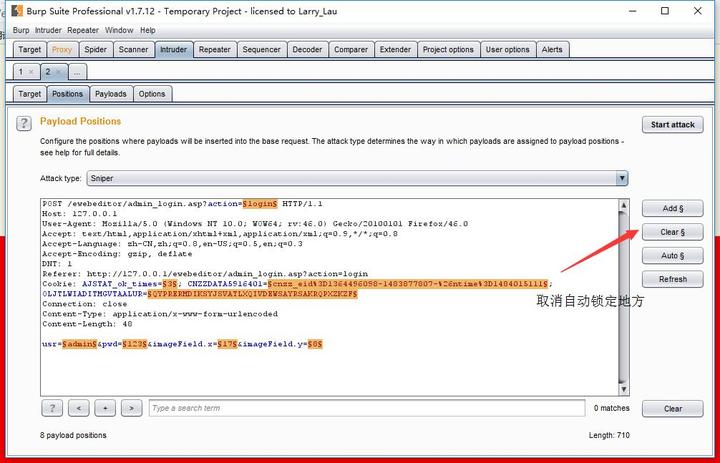Focus the search term input field
720x463 pixels.
[367, 408]
